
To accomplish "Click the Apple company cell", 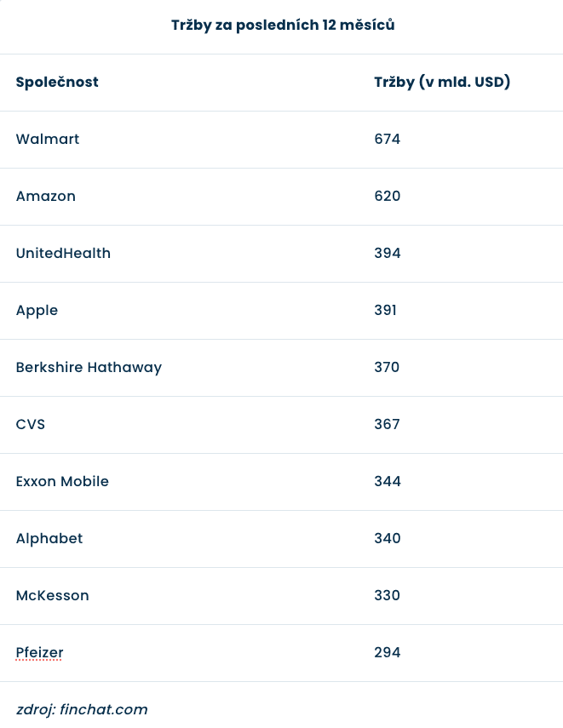I will (x=37, y=311).
